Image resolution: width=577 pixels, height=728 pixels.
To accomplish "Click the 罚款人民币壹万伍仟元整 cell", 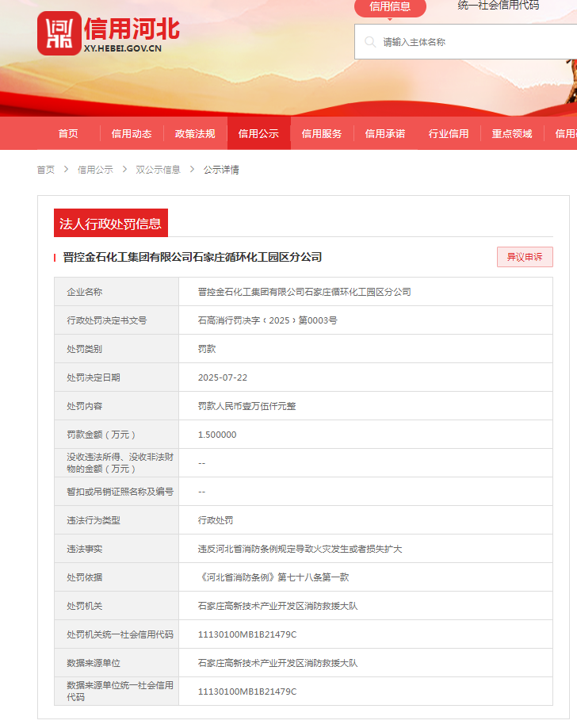I will [366, 406].
